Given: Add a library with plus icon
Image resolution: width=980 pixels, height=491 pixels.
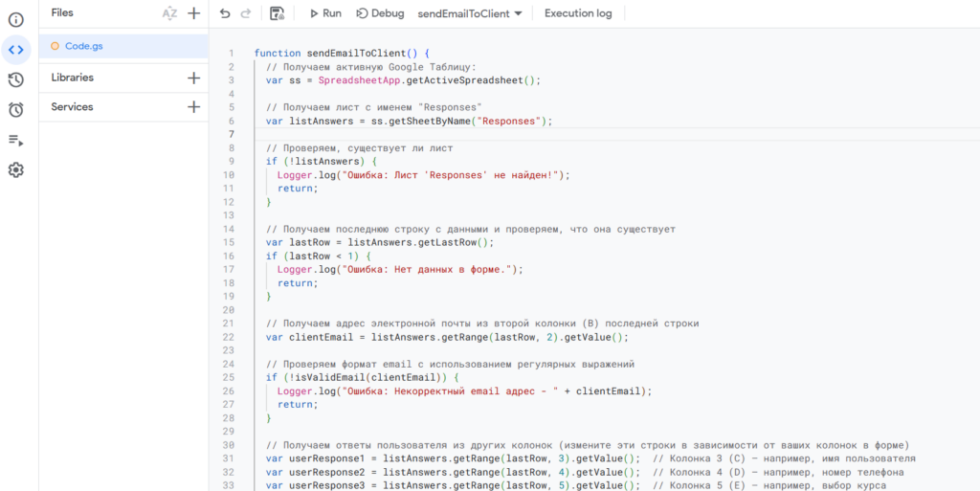Looking at the screenshot, I should point(193,78).
